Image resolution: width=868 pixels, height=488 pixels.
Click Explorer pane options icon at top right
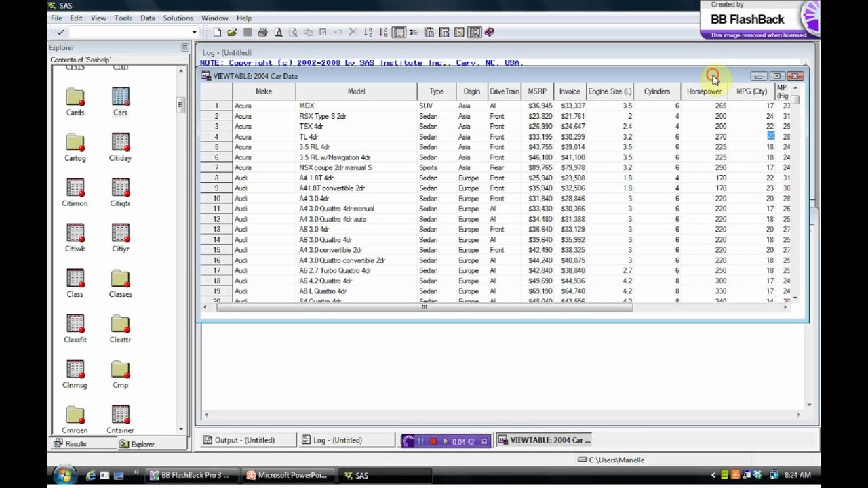coord(184,47)
